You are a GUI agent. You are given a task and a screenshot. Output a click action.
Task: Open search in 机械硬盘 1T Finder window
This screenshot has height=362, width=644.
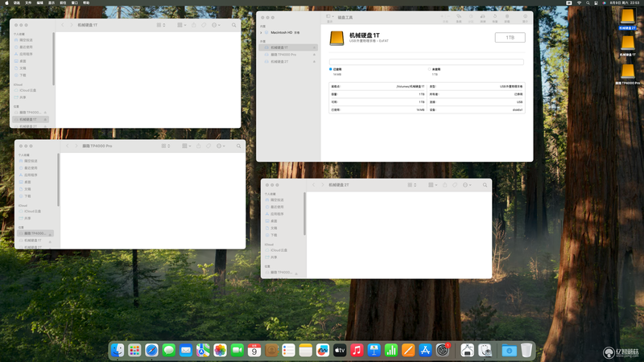point(234,25)
